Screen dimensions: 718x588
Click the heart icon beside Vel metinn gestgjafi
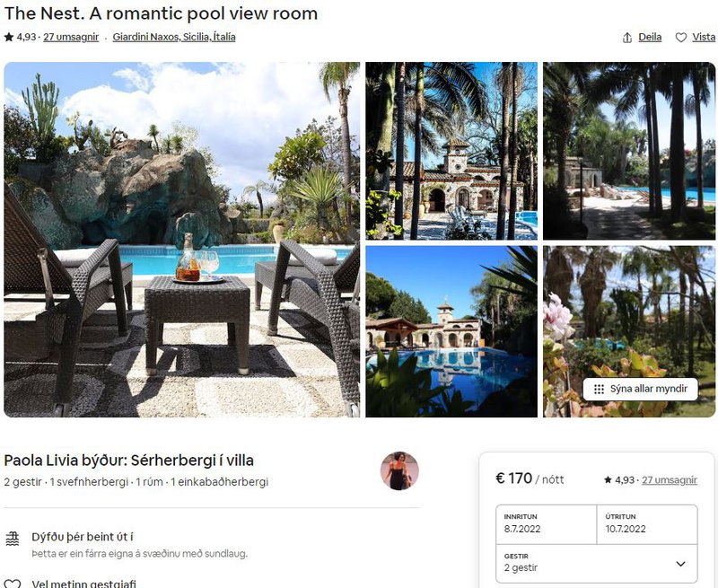click(x=13, y=584)
